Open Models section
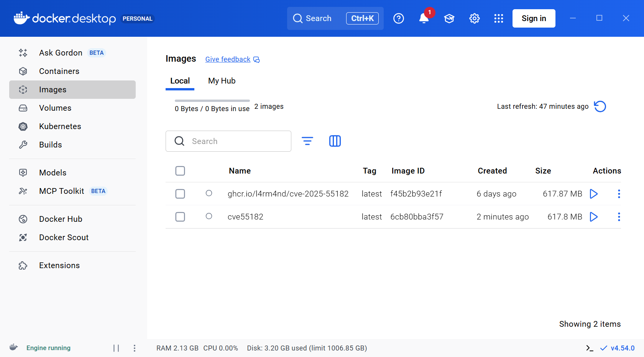644x357 pixels. [x=72, y=173]
